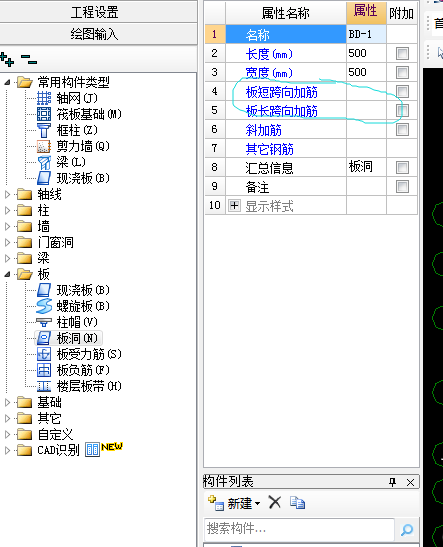Image resolution: width=443 pixels, height=547 pixels.
Task: Click in the 搜索构件 search field
Action: point(299,529)
